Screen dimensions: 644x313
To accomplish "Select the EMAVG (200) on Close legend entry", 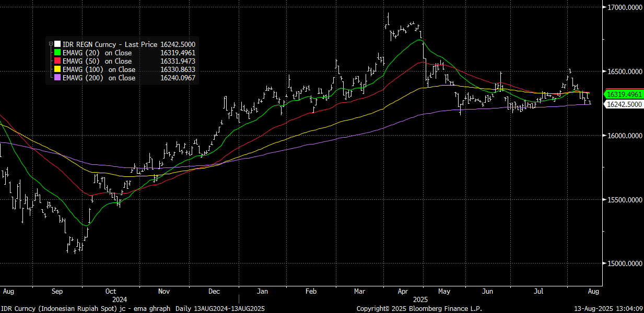I will point(98,78).
